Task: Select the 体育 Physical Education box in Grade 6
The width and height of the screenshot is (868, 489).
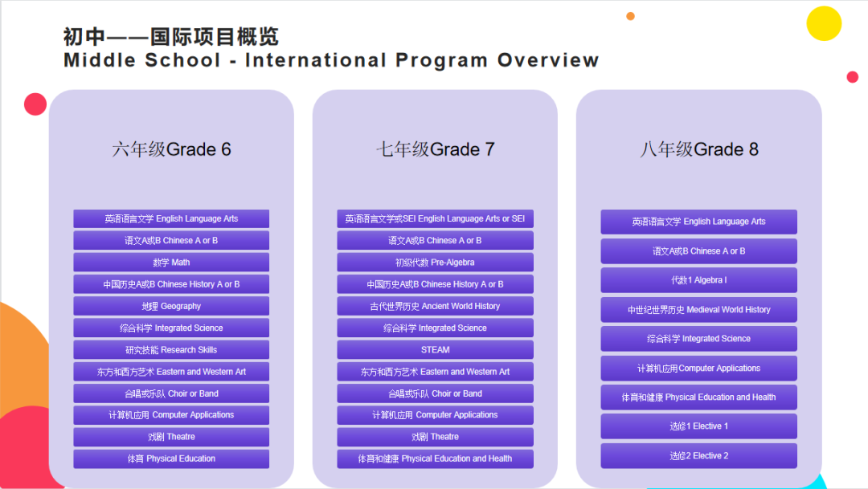Action: pyautogui.click(x=172, y=458)
